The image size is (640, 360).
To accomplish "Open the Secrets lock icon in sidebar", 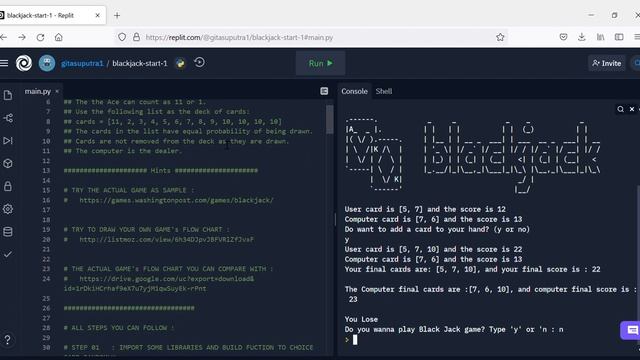I will [x=8, y=187].
